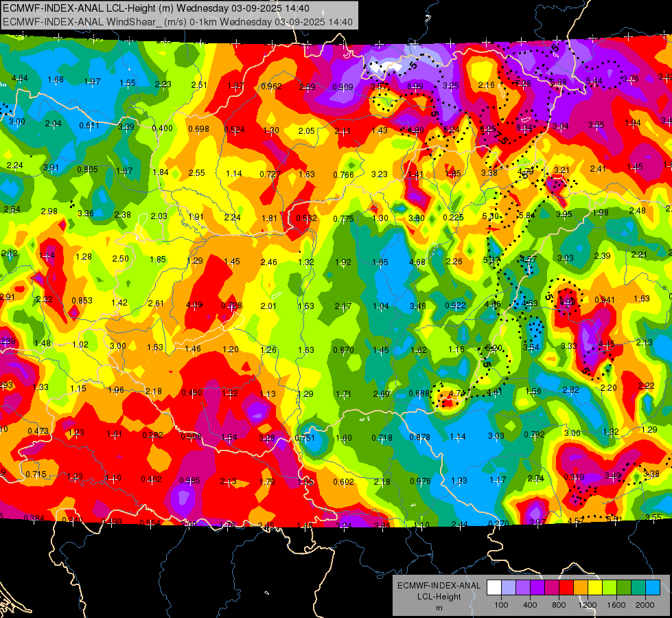This screenshot has width=672, height=618.
Task: Click the LCL-Height title line in the header
Action: (156, 8)
